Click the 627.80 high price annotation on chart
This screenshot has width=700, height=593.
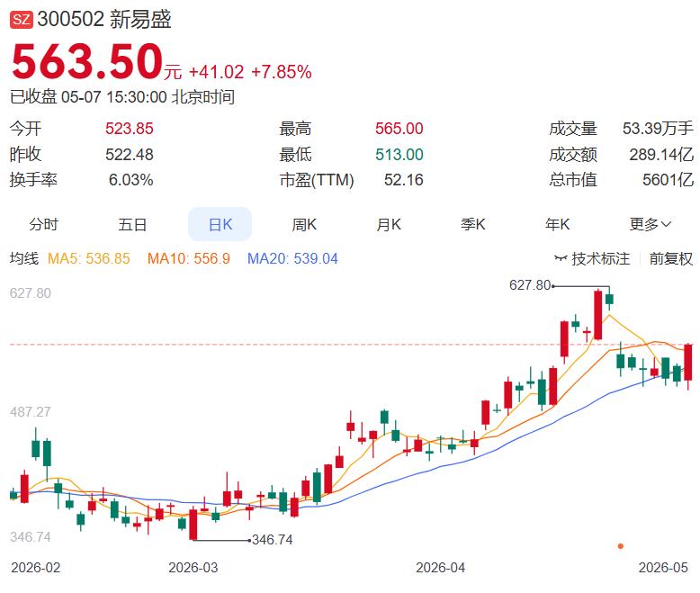coord(530,285)
